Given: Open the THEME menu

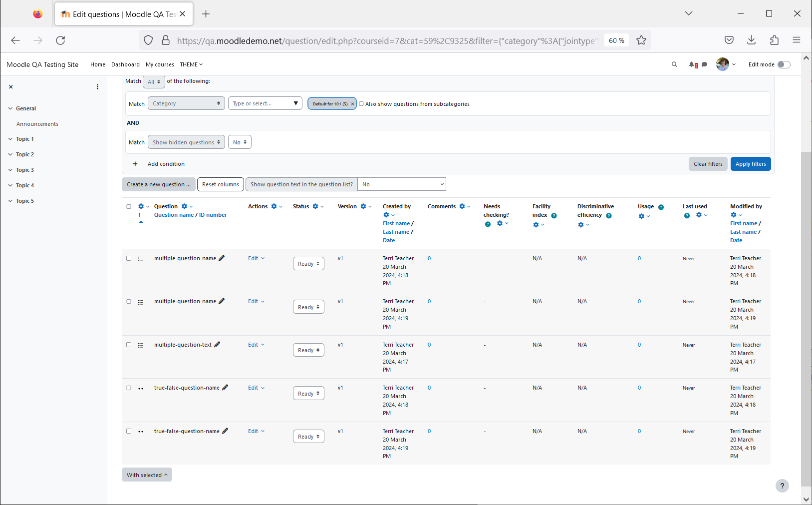Looking at the screenshot, I should click(x=191, y=64).
